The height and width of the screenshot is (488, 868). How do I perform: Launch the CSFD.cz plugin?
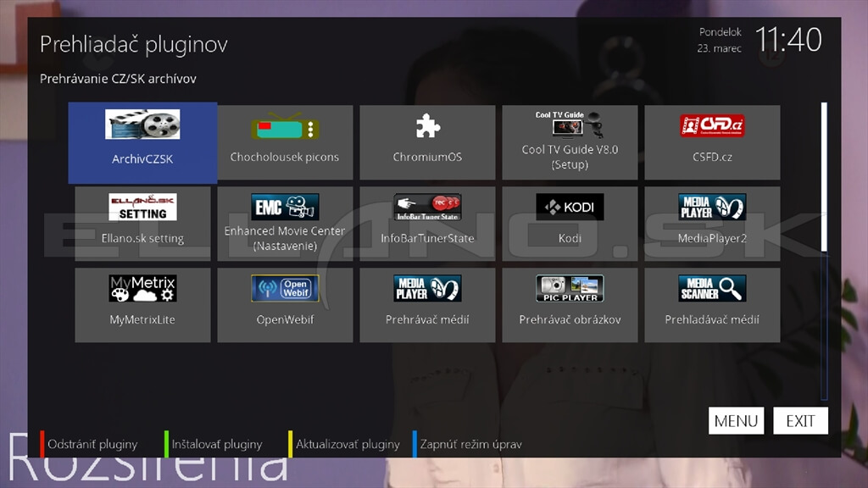(712, 142)
